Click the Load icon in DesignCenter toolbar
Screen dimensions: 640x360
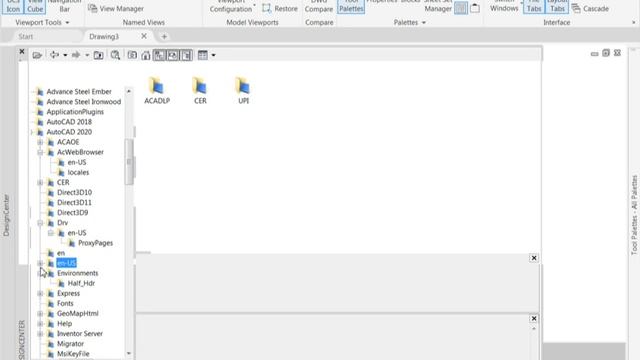tap(37, 55)
